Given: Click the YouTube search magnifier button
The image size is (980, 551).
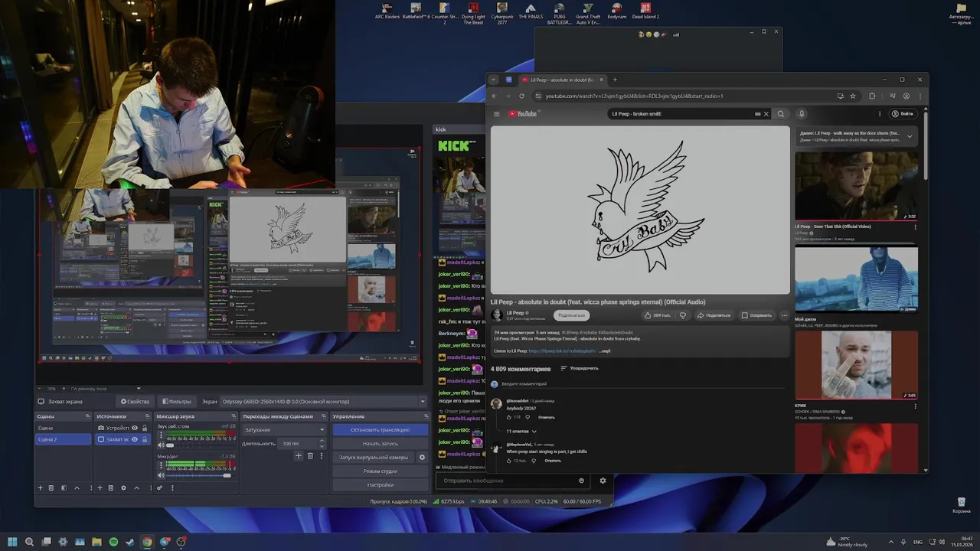Looking at the screenshot, I should [781, 114].
